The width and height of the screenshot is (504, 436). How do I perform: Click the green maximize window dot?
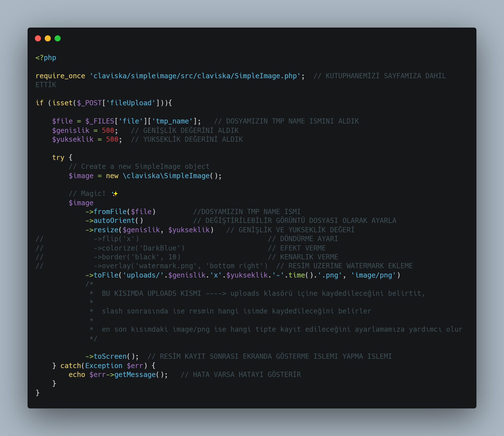[x=58, y=38]
